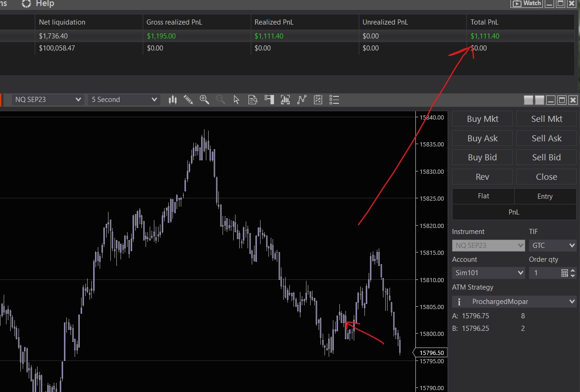Select the arrow cursor pointer tool
The image size is (580, 392).
(236, 100)
